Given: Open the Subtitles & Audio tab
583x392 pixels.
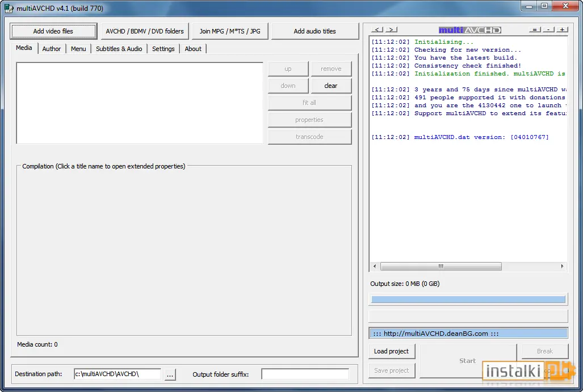Looking at the screenshot, I should click(119, 49).
